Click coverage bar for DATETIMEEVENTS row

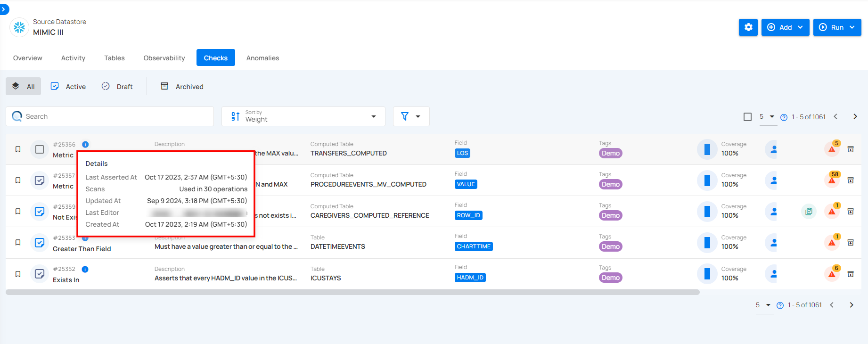pos(707,243)
